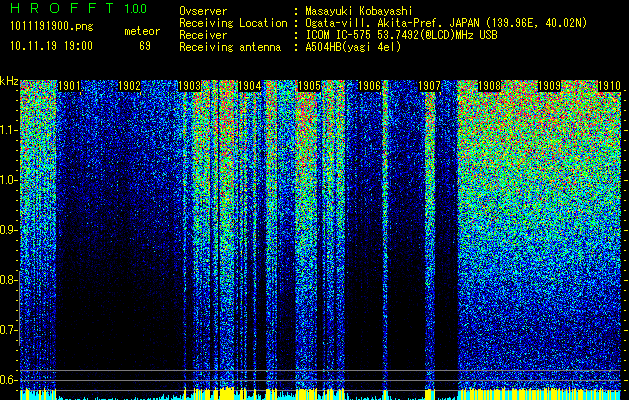The width and height of the screenshot is (629, 400).
Task: Click the 1901 time marker
Action: pyautogui.click(x=69, y=86)
